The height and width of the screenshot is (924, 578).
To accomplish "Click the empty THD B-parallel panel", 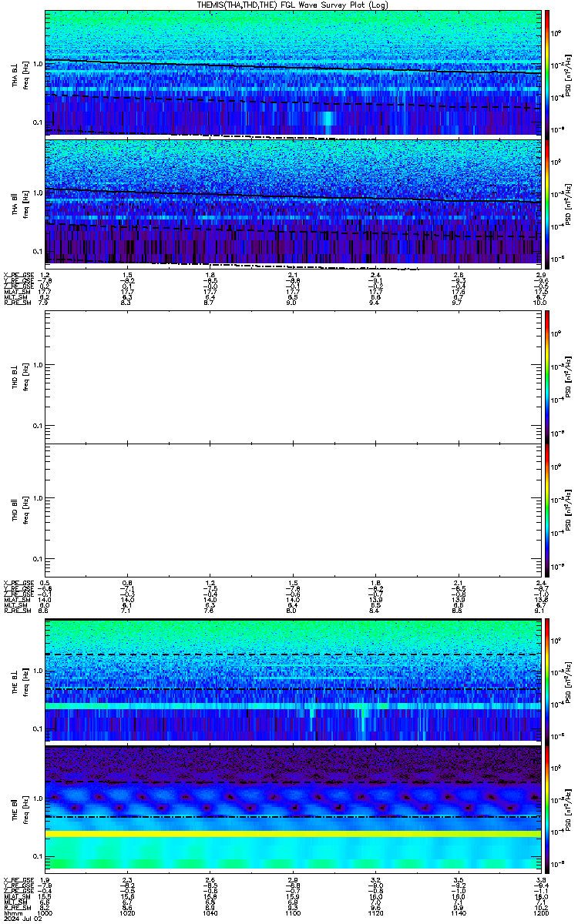I will coord(292,510).
